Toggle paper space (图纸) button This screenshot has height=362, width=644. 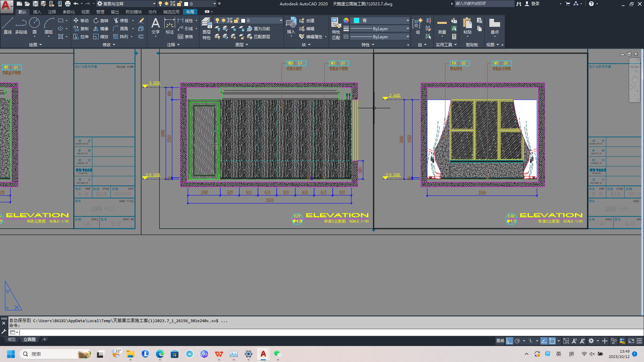tap(500, 341)
